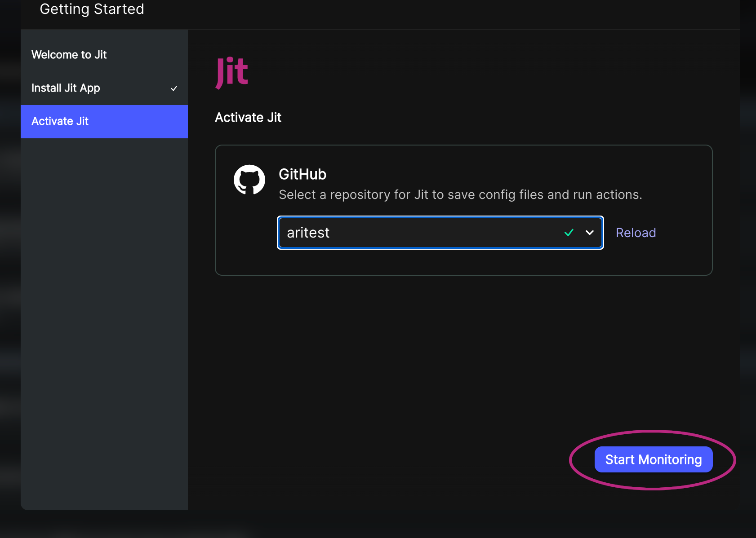Click the Getting Started title
756x538 pixels.
92,9
